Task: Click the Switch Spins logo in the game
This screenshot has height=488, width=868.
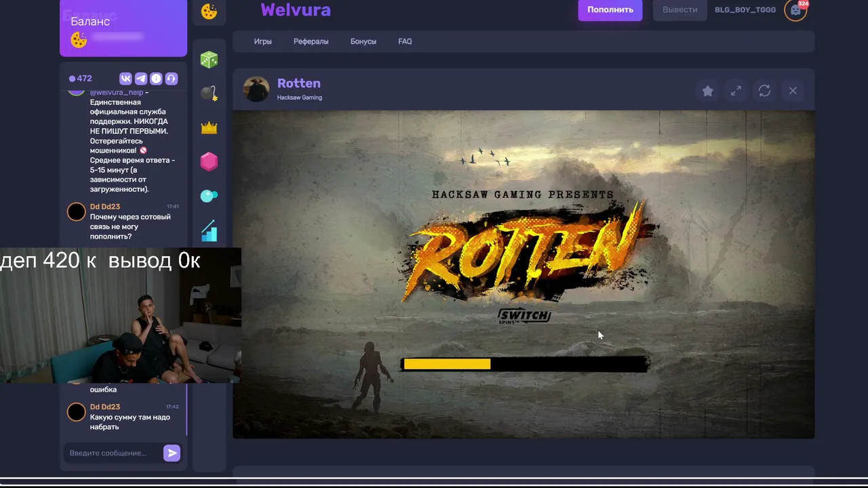Action: click(524, 316)
